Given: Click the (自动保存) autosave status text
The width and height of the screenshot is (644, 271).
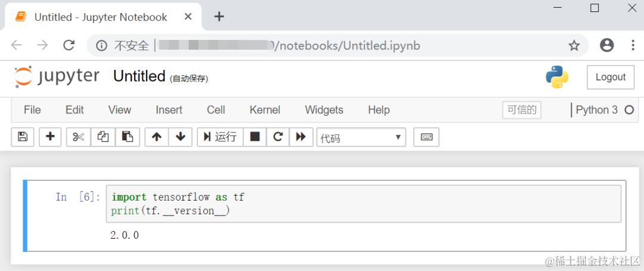Looking at the screenshot, I should [189, 78].
